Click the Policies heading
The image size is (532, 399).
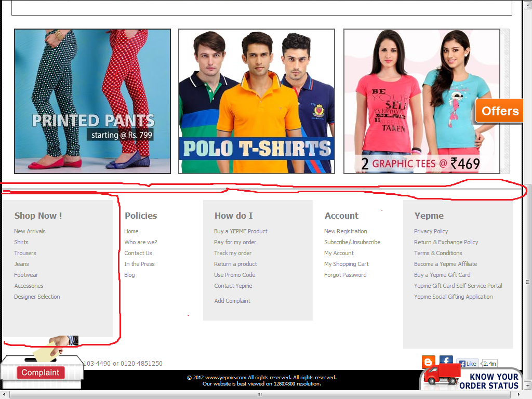tap(141, 216)
